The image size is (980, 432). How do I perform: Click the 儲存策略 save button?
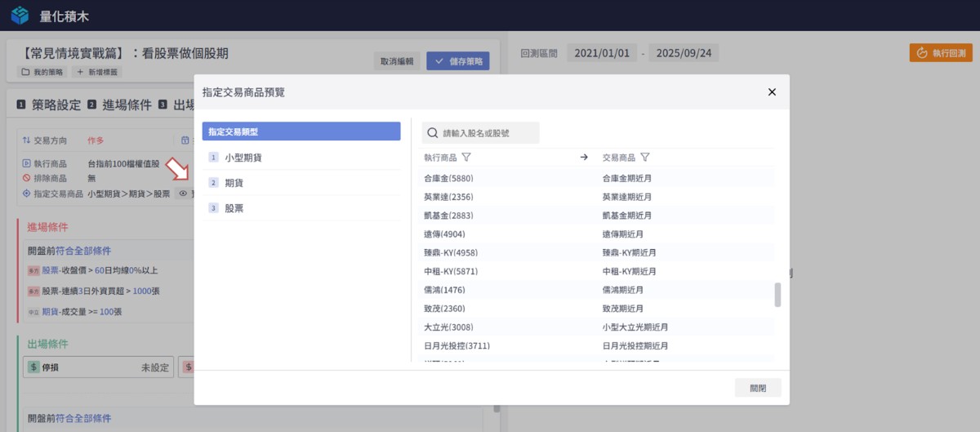click(458, 60)
